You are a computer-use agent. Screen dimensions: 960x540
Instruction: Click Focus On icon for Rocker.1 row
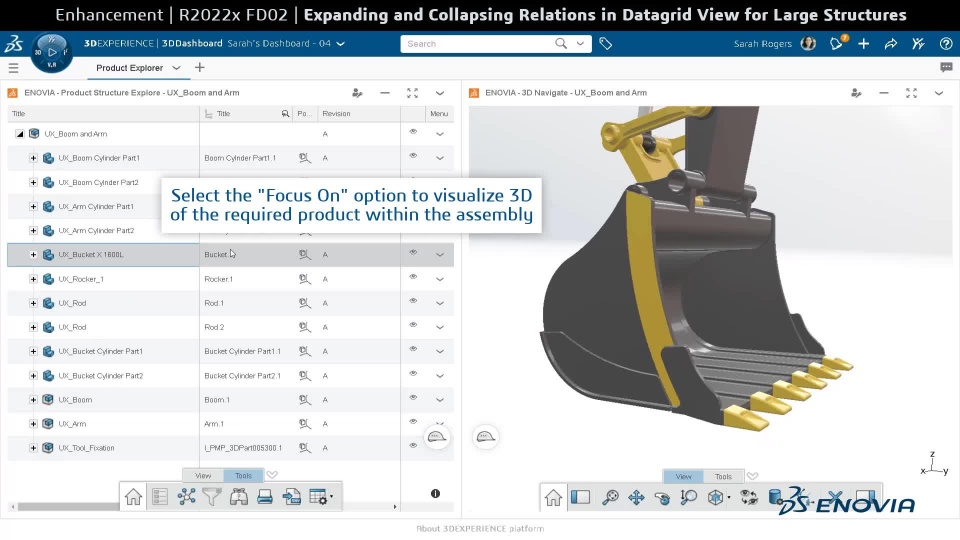click(304, 279)
